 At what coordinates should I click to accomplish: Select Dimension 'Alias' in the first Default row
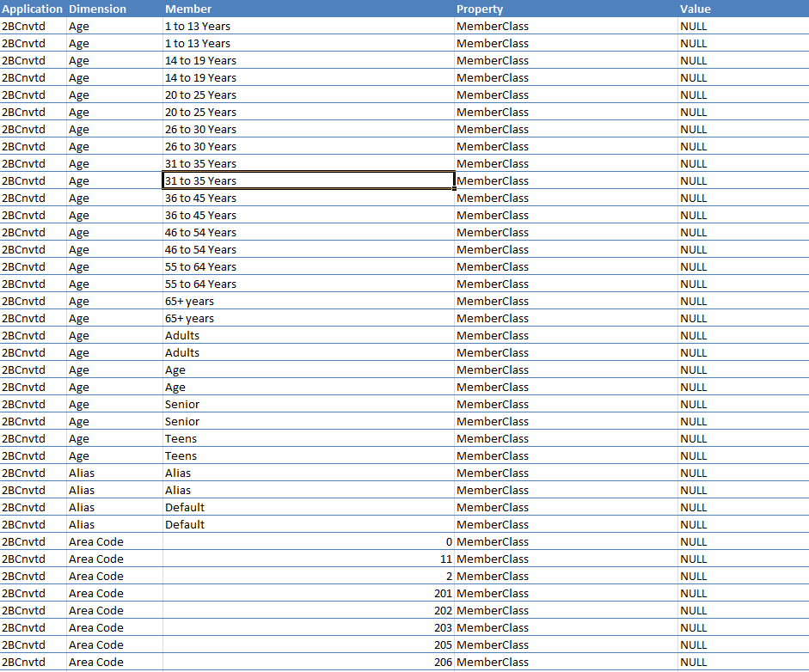coord(114,508)
